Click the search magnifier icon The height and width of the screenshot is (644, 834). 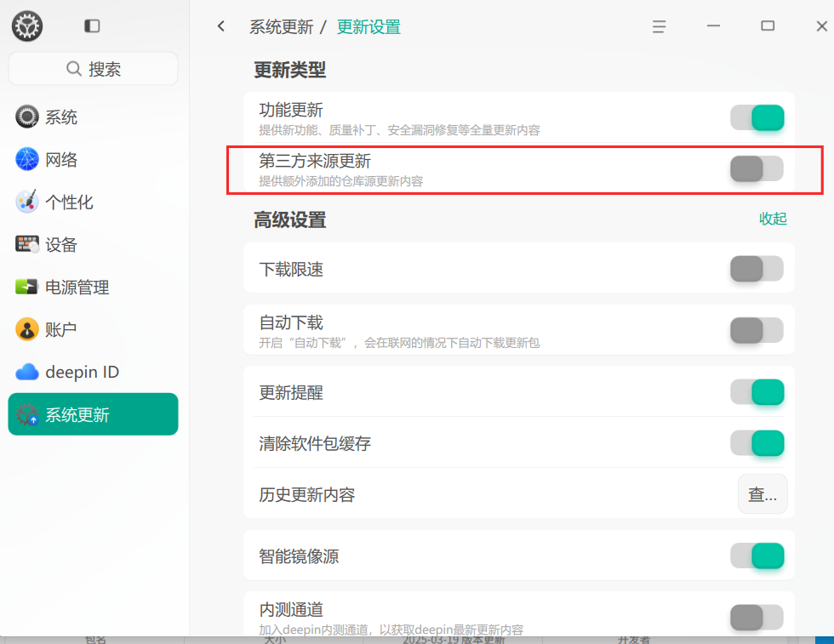73,69
